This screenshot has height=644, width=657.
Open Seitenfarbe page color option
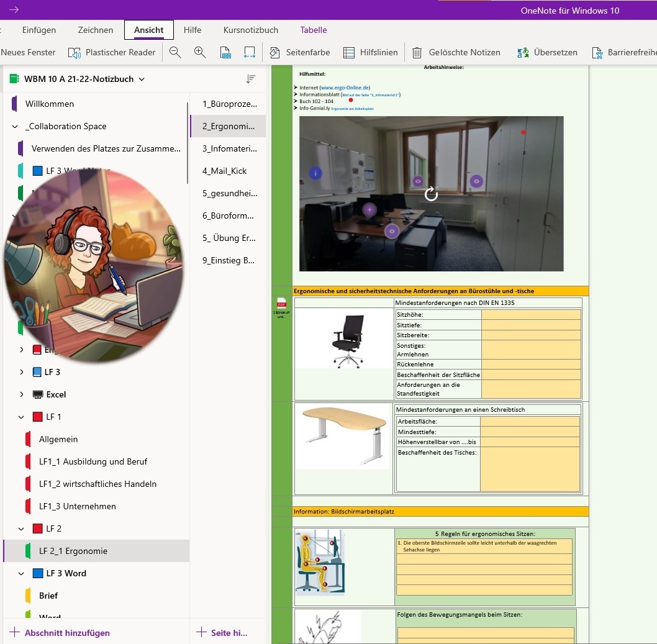299,52
